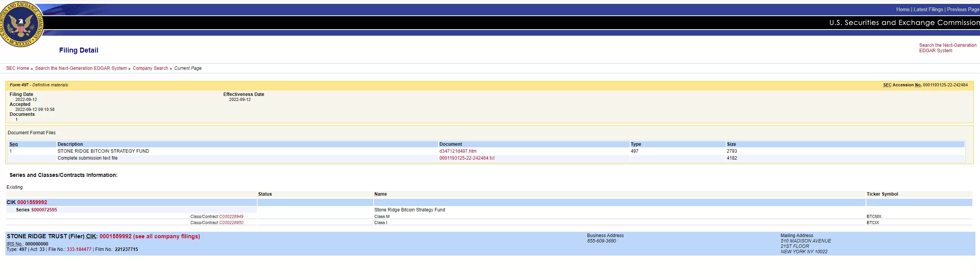Open Class/Contract C000228950
The height and width of the screenshot is (277, 980).
pos(231,223)
